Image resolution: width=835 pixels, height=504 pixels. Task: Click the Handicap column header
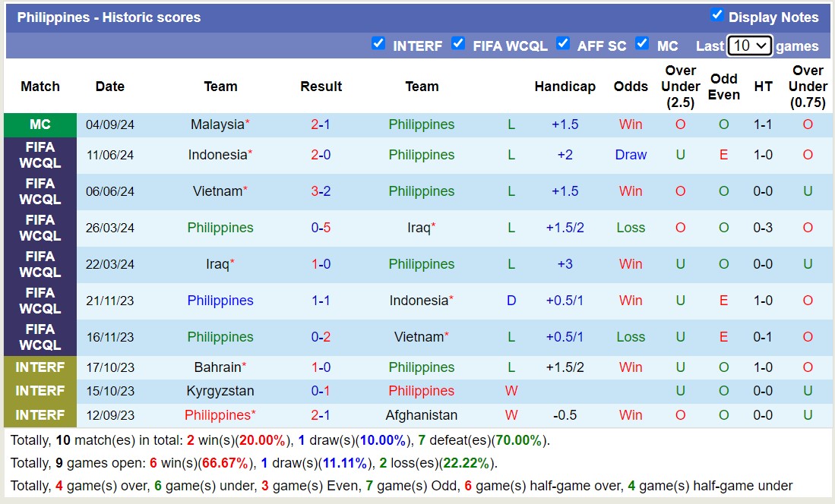tap(565, 86)
